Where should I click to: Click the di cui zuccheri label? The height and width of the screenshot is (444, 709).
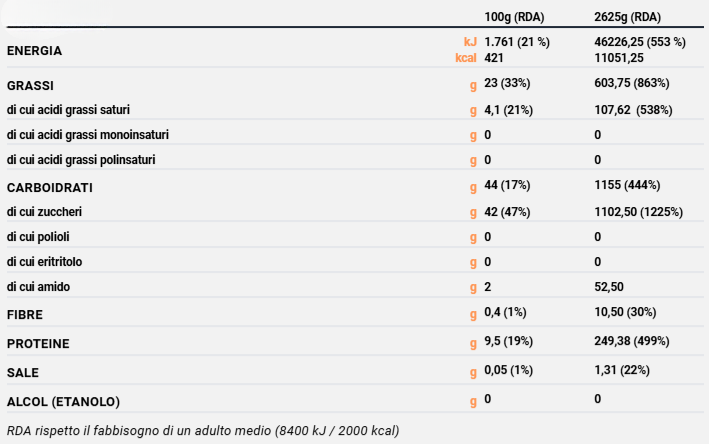coord(44,212)
